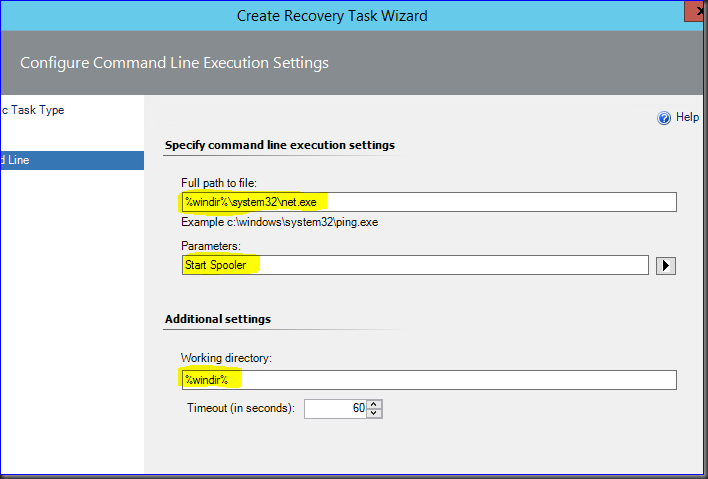Click the Additional settings section heading
This screenshot has width=708, height=479.
(x=217, y=319)
